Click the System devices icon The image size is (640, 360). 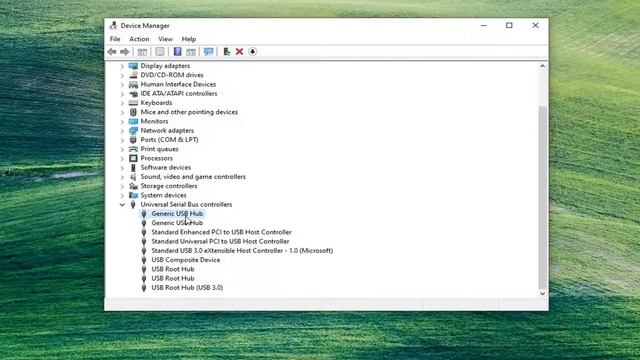[133, 195]
